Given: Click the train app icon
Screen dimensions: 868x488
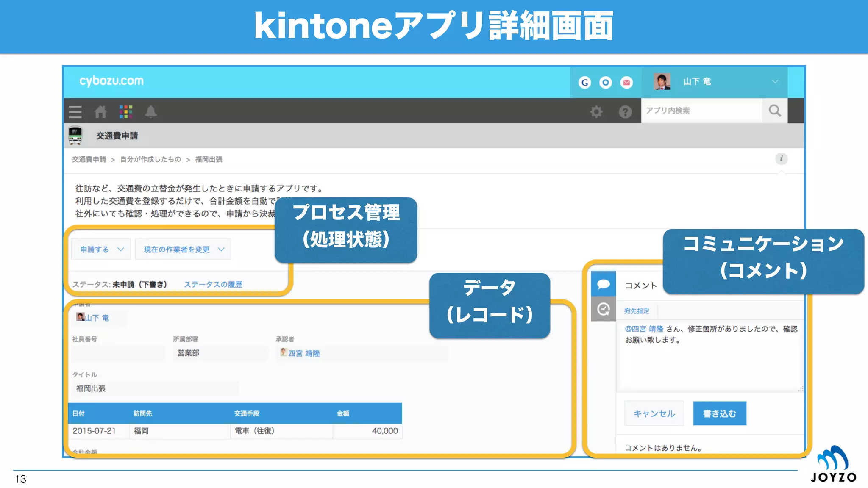Looking at the screenshot, I should point(75,136).
